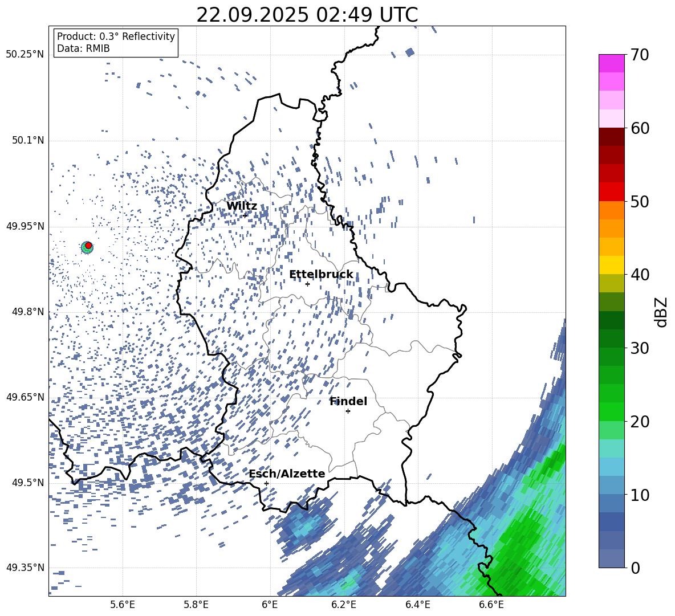Click the Findel station cross marker

(348, 411)
